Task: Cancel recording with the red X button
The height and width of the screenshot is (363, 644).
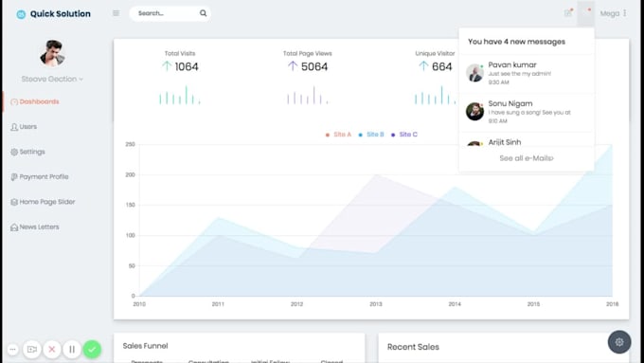Action: (x=52, y=350)
